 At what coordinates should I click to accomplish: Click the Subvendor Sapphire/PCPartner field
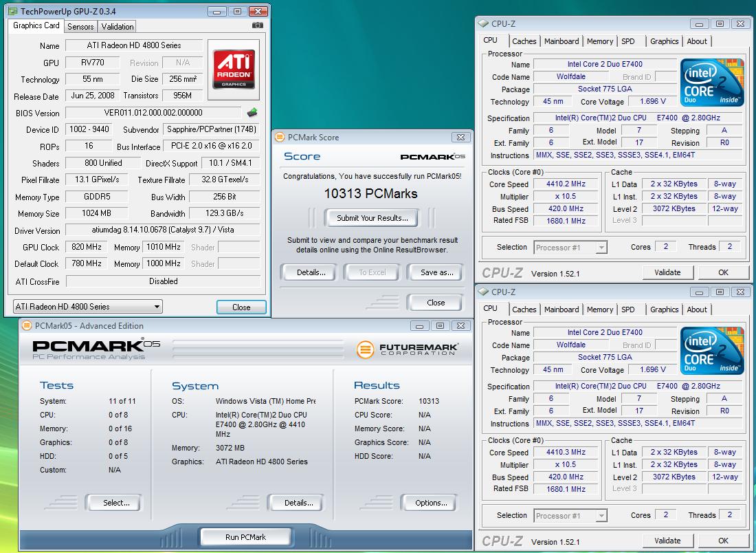[x=211, y=129]
